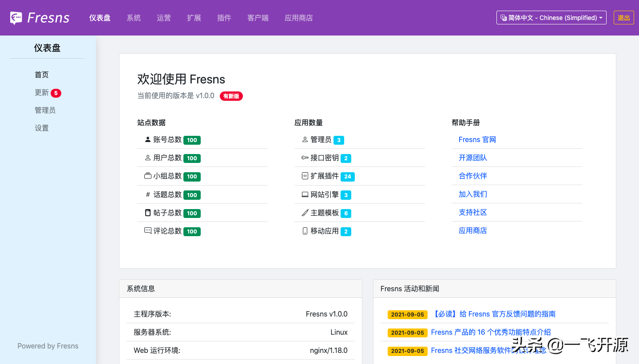Select 更新 in the sidebar
This screenshot has height=364, width=639.
point(42,92)
